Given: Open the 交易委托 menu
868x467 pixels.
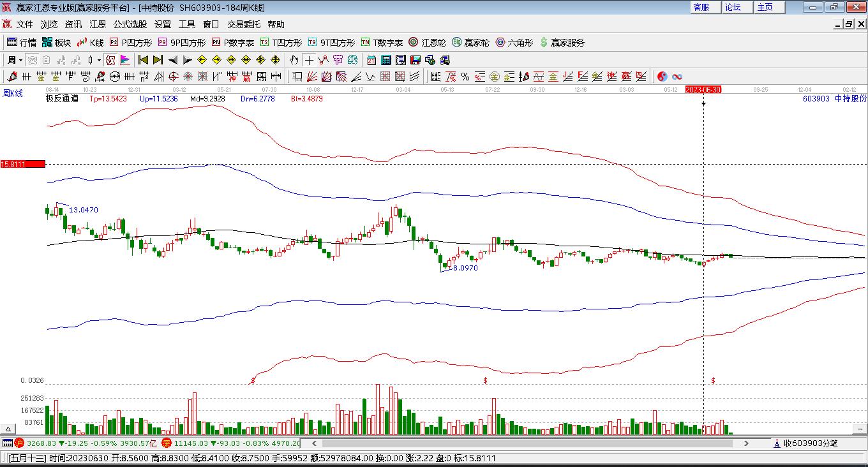Looking at the screenshot, I should 244,24.
